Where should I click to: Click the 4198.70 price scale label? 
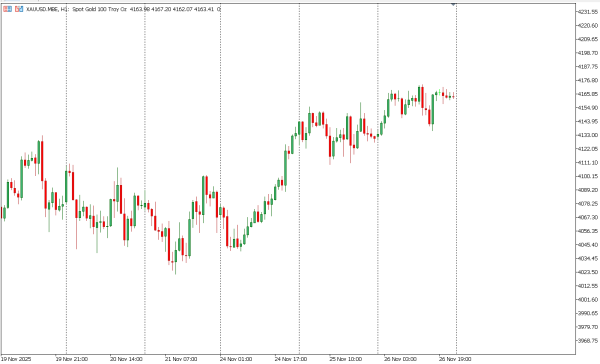(x=588, y=53)
